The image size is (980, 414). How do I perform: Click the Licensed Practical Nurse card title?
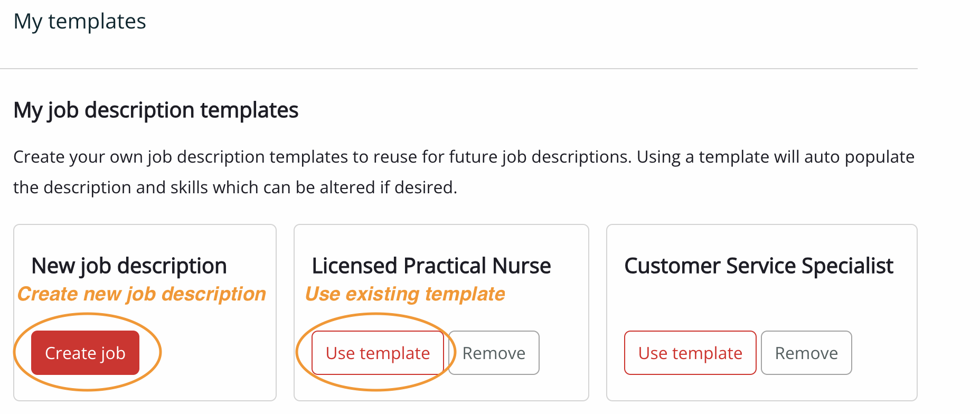point(431,266)
